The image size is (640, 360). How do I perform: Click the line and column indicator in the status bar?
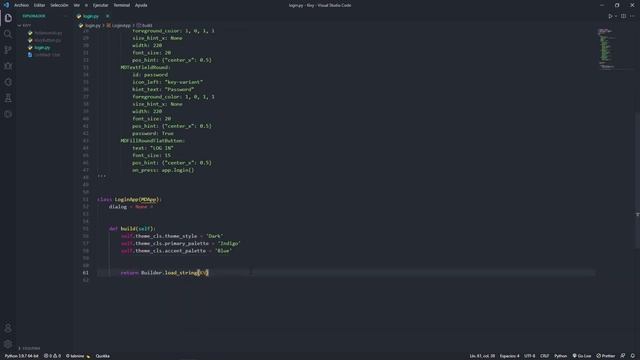[482, 356]
